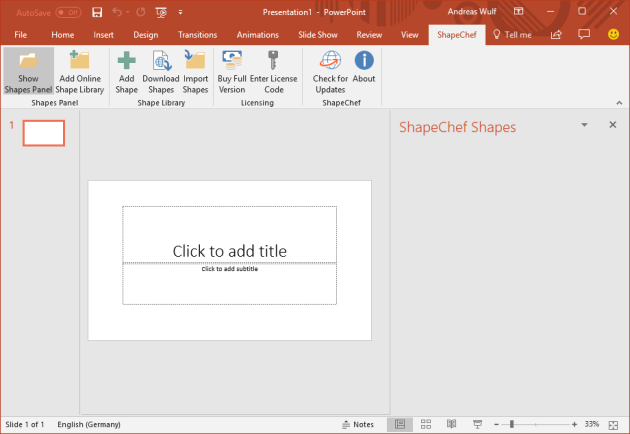The image size is (630, 434).
Task: Open the Home tab
Action: tap(63, 35)
